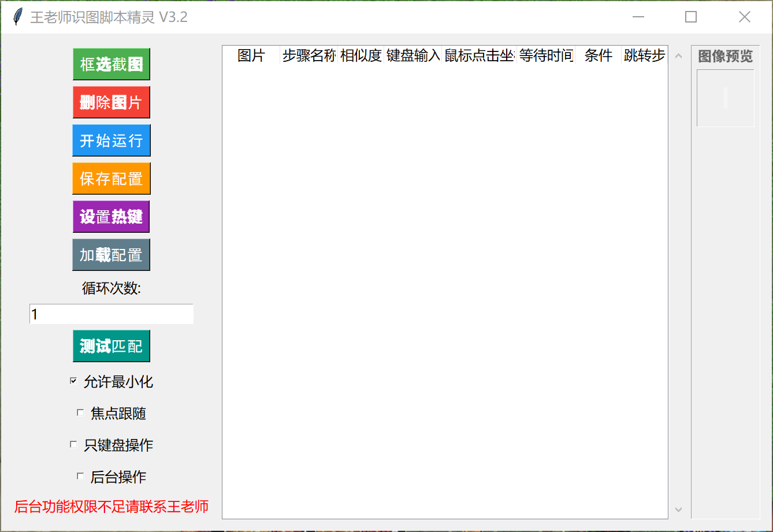Screen dimensions: 773x532
Task: Click the 框选截图 button
Action: click(x=112, y=64)
